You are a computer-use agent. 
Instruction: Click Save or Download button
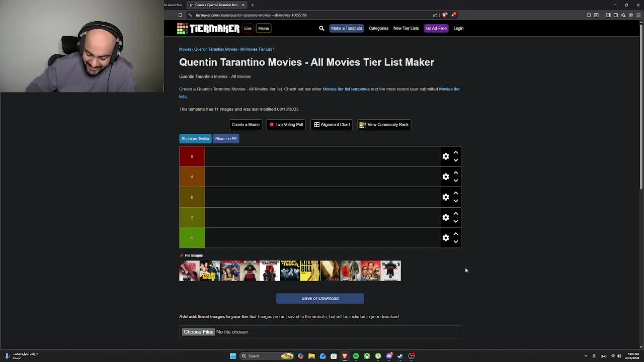[x=320, y=299]
